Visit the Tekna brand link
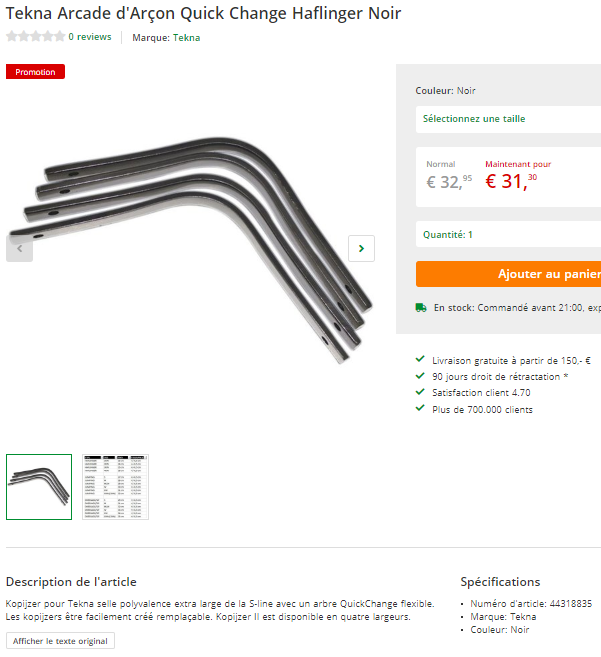Image resolution: width=601 pixels, height=657 pixels. pos(187,38)
